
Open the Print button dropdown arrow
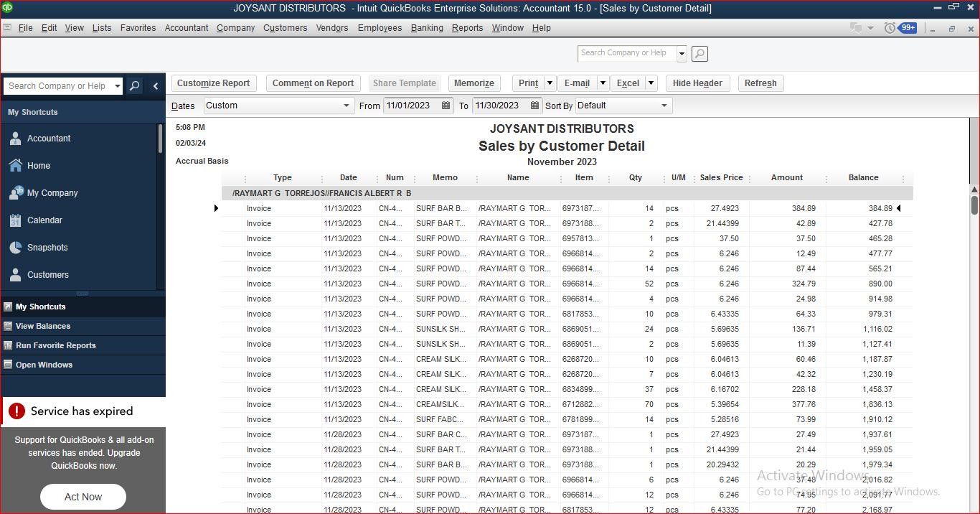pos(550,83)
